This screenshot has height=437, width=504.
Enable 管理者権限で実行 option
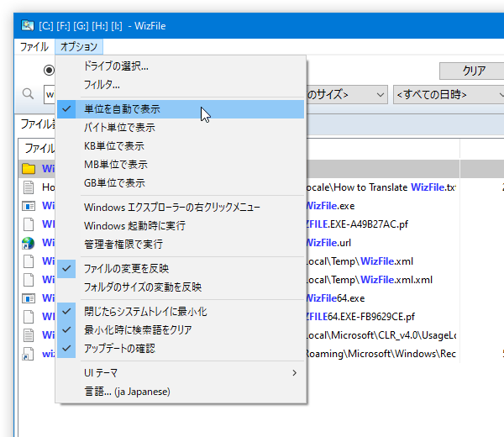(181, 245)
